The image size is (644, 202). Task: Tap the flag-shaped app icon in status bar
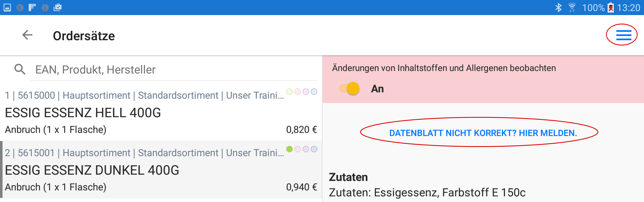32,8
